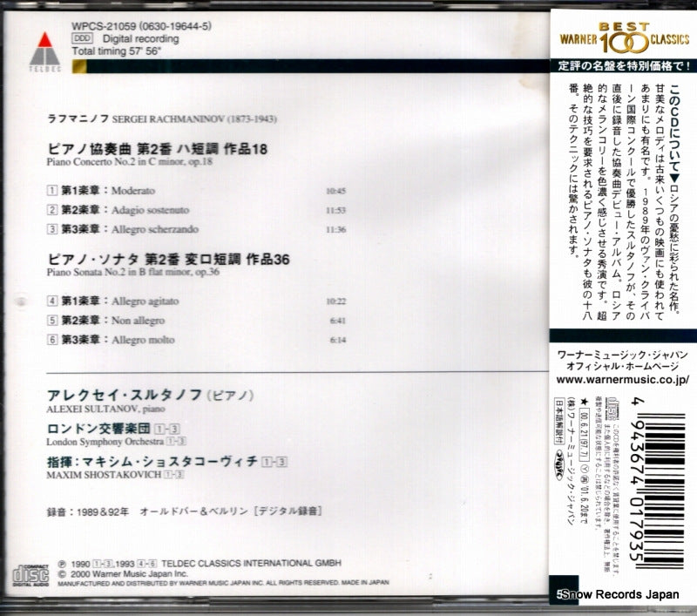The height and width of the screenshot is (616, 697).
Task: Click 'ワーナーミュージック・ジャパン' above the web address
Action: 622,355
